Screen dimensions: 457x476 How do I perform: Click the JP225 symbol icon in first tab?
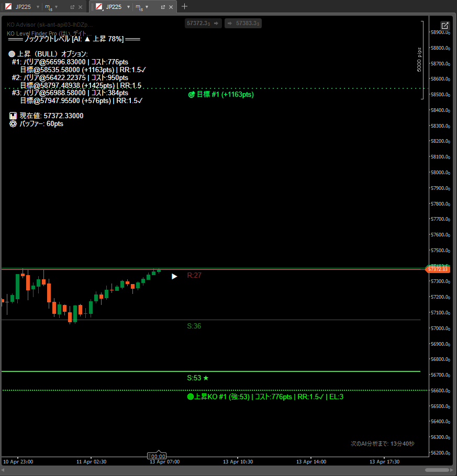pos(8,7)
